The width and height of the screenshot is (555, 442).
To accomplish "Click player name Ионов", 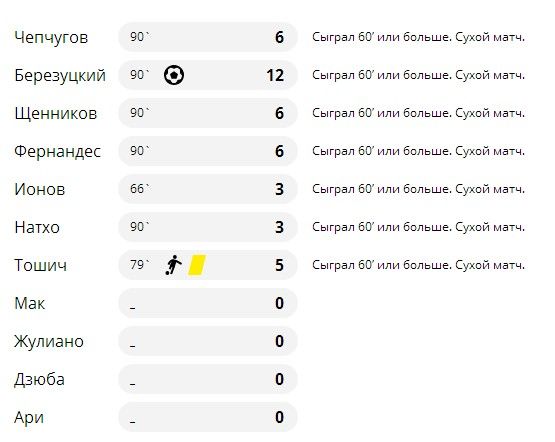I will (x=40, y=189).
